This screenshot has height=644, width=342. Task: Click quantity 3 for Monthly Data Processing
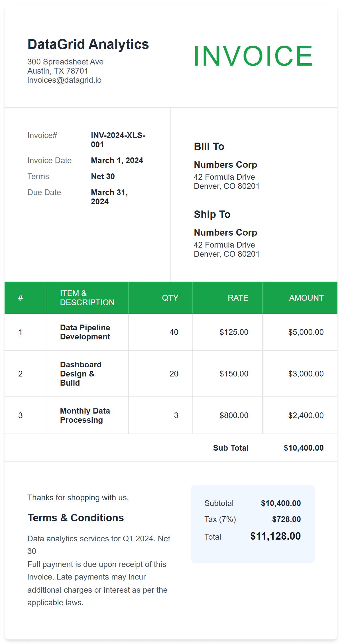(x=176, y=415)
